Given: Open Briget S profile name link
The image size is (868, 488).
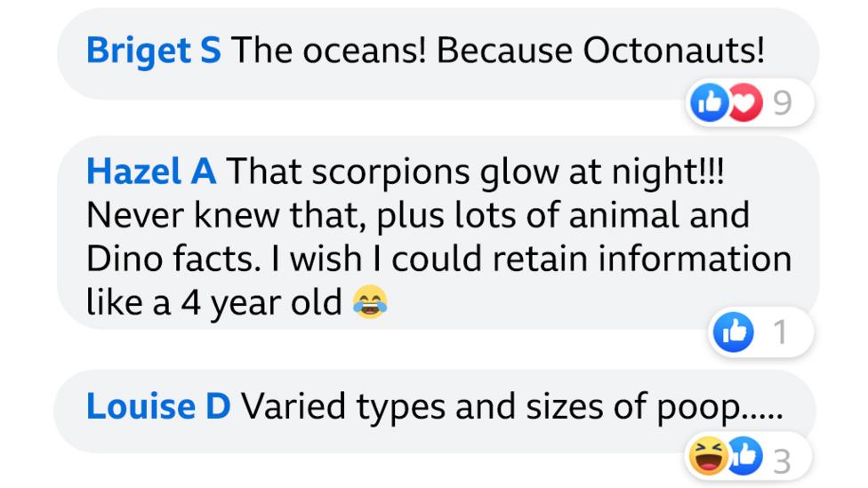Looking at the screenshot, I should point(153,52).
